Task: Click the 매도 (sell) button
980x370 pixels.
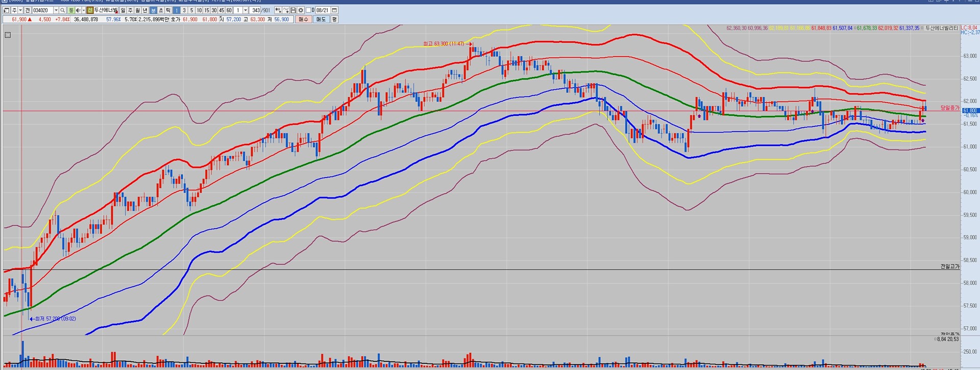Action: [321, 19]
